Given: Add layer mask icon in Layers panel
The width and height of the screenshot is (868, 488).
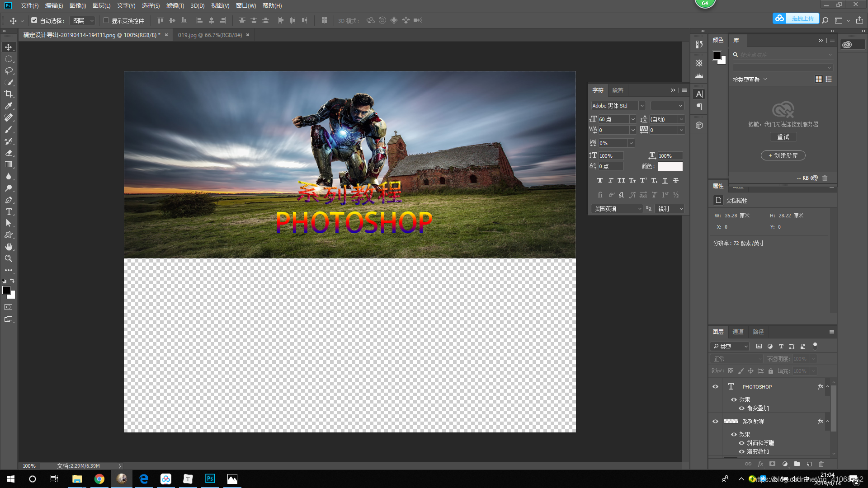Looking at the screenshot, I should click(x=773, y=464).
